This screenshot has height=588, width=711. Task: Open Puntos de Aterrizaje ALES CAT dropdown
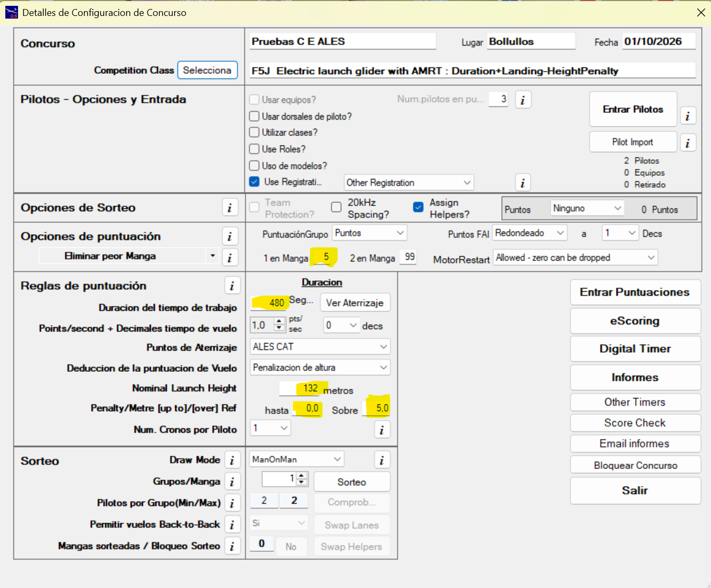320,347
